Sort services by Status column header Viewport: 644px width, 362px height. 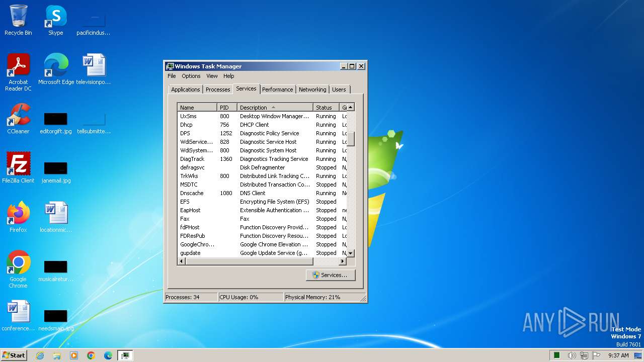[x=327, y=108]
